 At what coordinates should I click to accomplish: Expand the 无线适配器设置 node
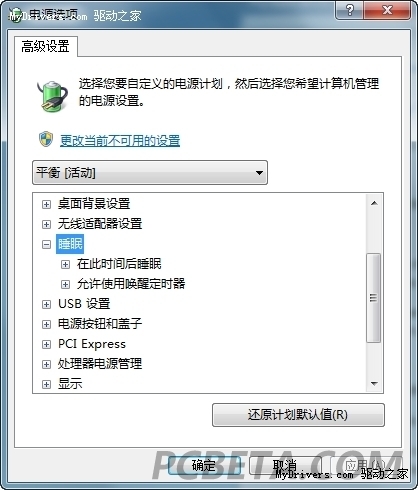tap(46, 224)
